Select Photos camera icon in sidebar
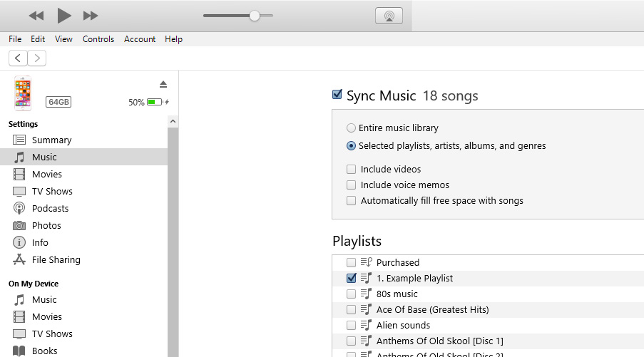This screenshot has height=357, width=644. tap(19, 225)
